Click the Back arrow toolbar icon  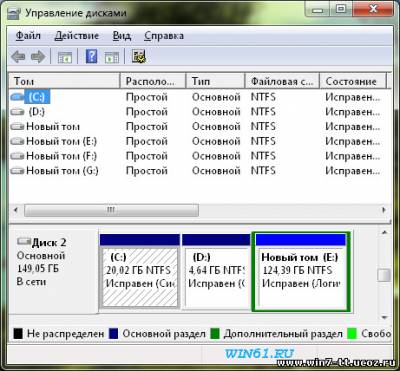click(x=18, y=57)
